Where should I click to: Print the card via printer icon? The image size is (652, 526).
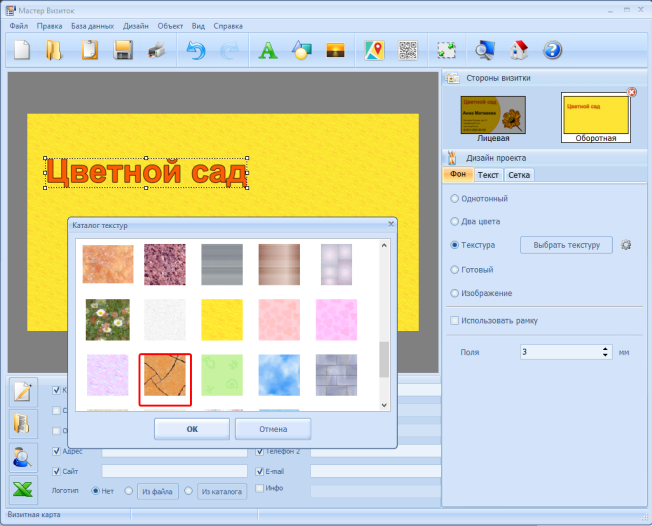click(156, 50)
